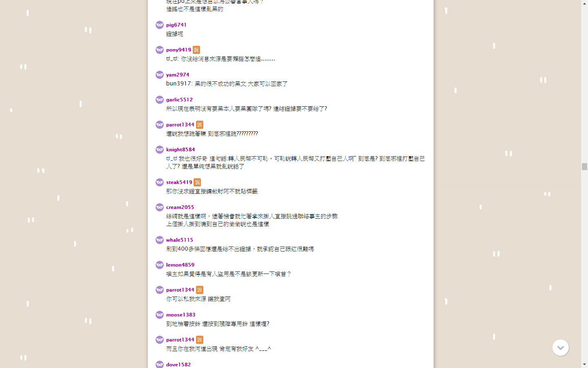
Task: Open user profile whale5115
Action: point(180,240)
